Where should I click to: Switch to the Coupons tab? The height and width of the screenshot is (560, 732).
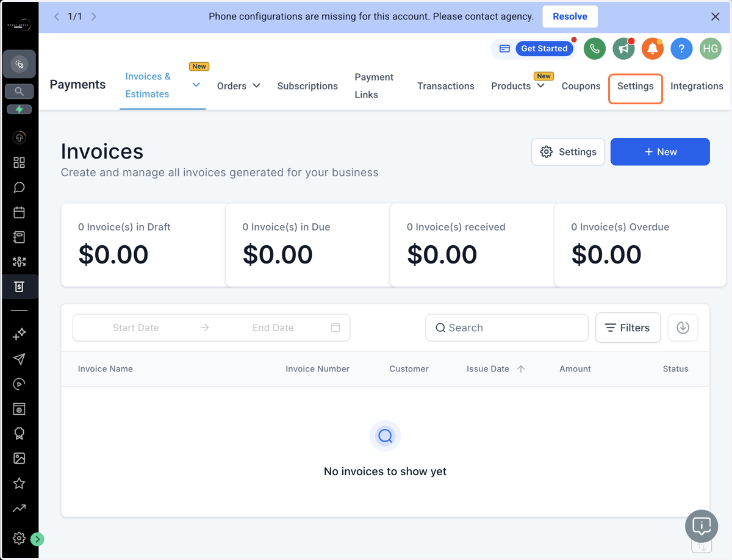[x=581, y=86]
